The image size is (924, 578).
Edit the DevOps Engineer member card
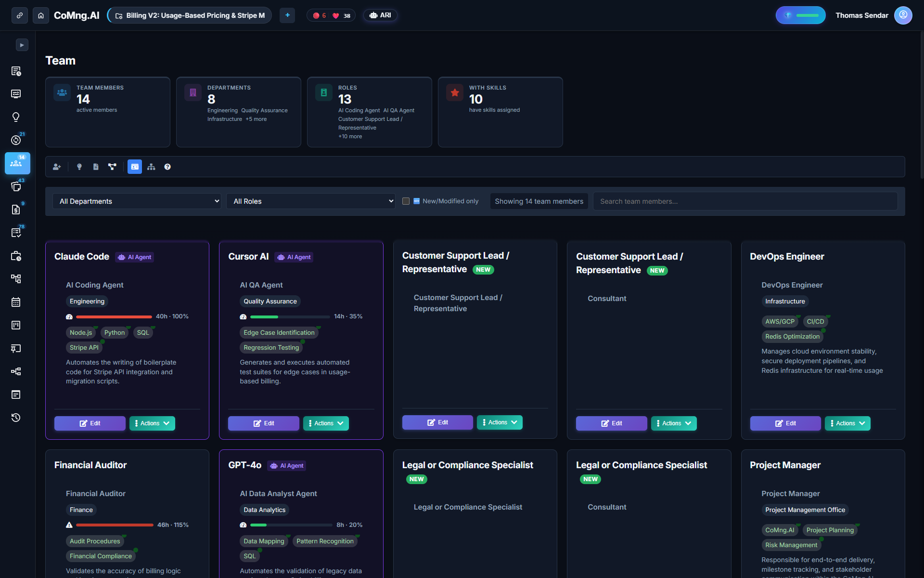tap(785, 423)
